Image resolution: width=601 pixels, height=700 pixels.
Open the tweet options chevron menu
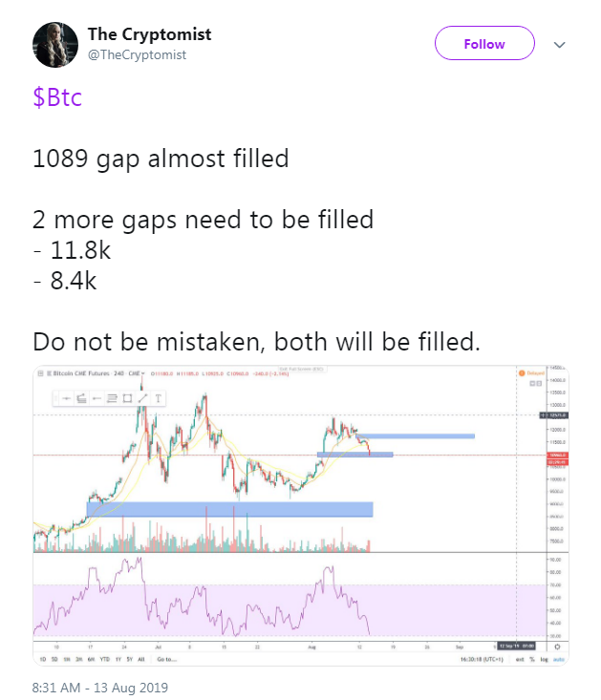(x=560, y=45)
